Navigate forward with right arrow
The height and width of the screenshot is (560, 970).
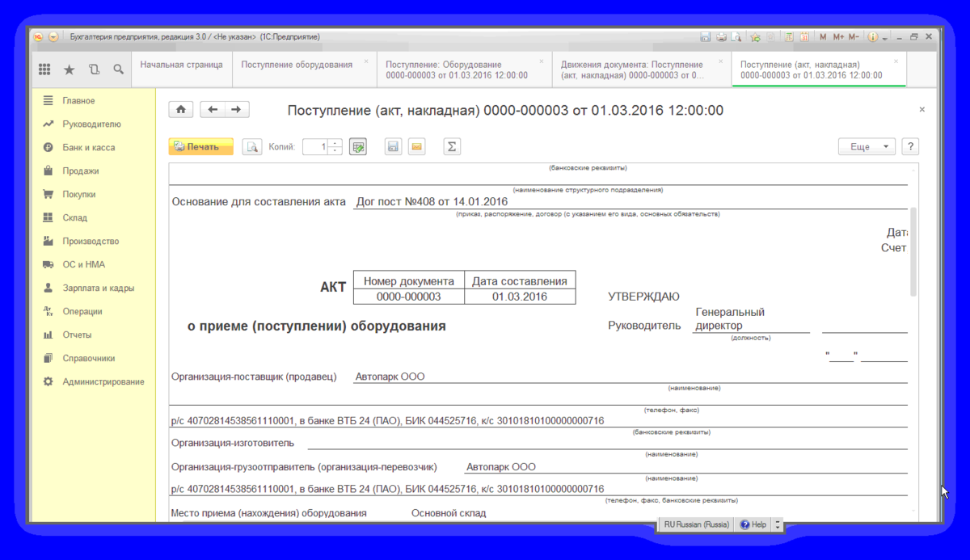point(237,110)
